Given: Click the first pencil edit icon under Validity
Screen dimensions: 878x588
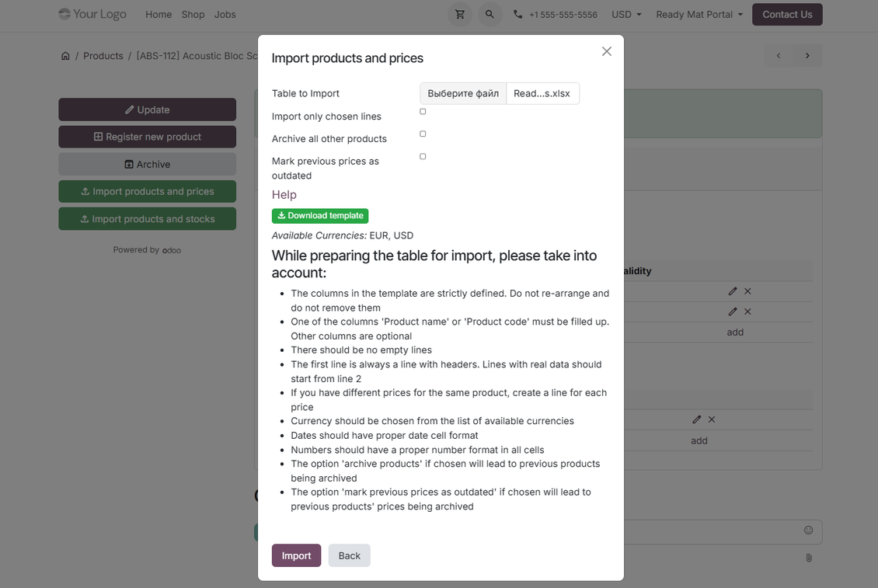Looking at the screenshot, I should (x=733, y=291).
